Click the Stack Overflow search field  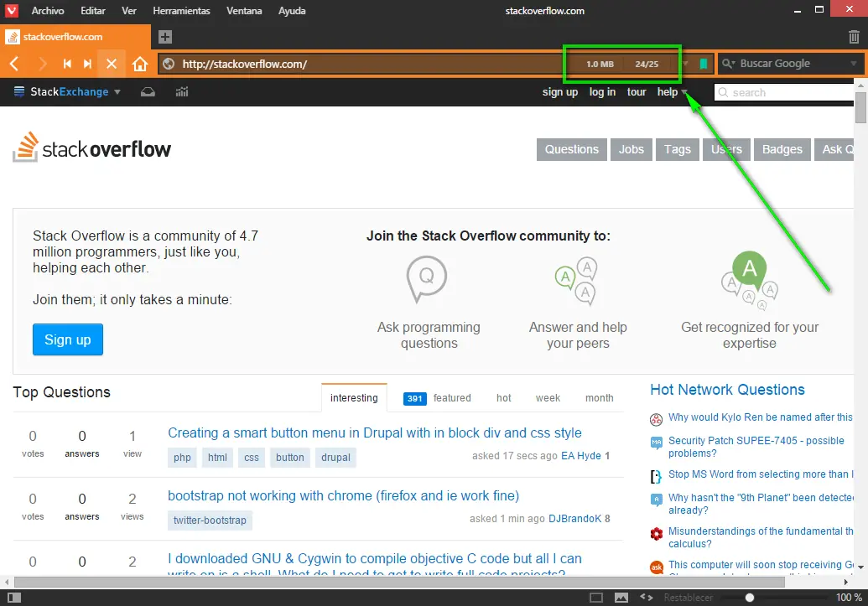pyautogui.click(x=785, y=92)
